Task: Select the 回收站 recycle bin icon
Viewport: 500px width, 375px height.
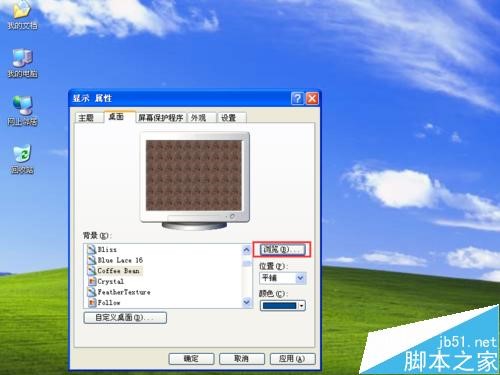Action: coord(22,159)
